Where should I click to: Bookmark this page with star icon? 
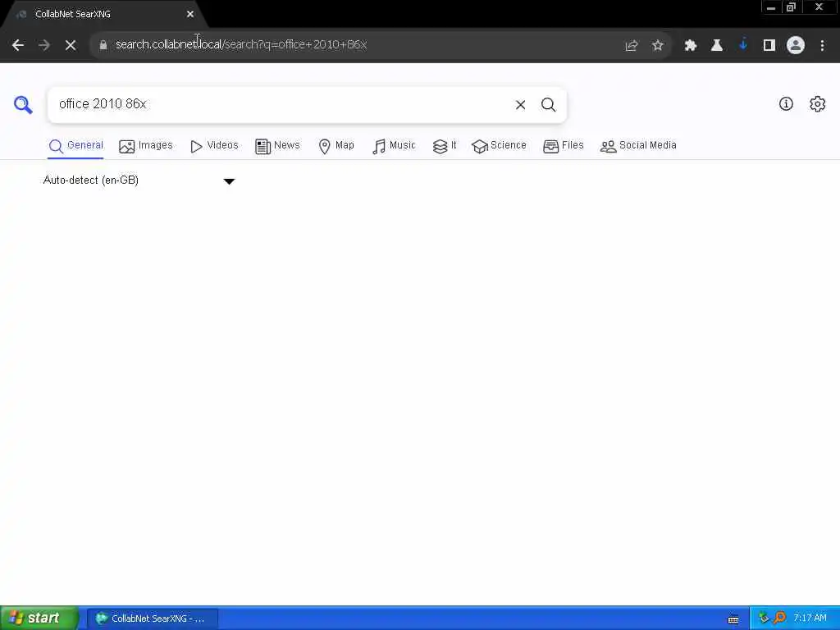658,46
